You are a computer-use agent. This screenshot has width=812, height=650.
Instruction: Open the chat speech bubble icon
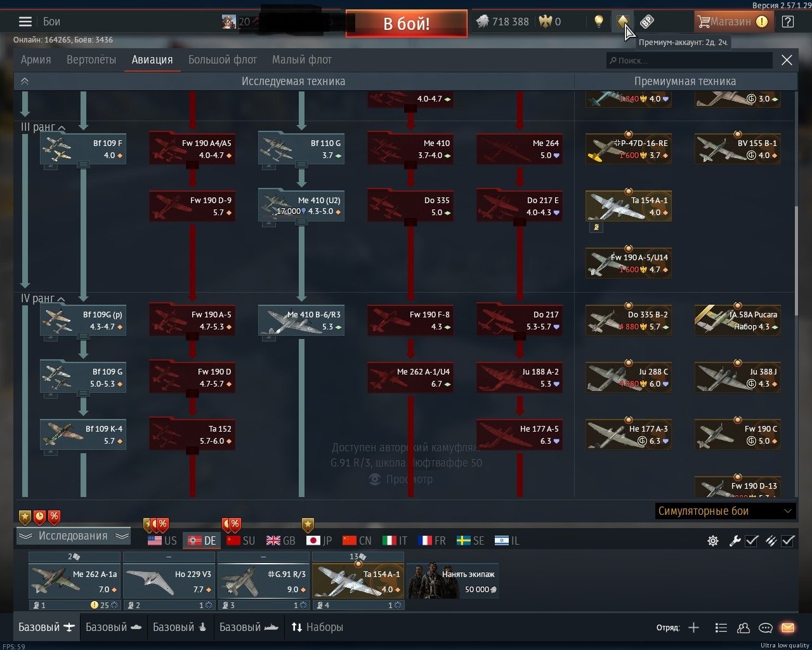click(x=766, y=628)
